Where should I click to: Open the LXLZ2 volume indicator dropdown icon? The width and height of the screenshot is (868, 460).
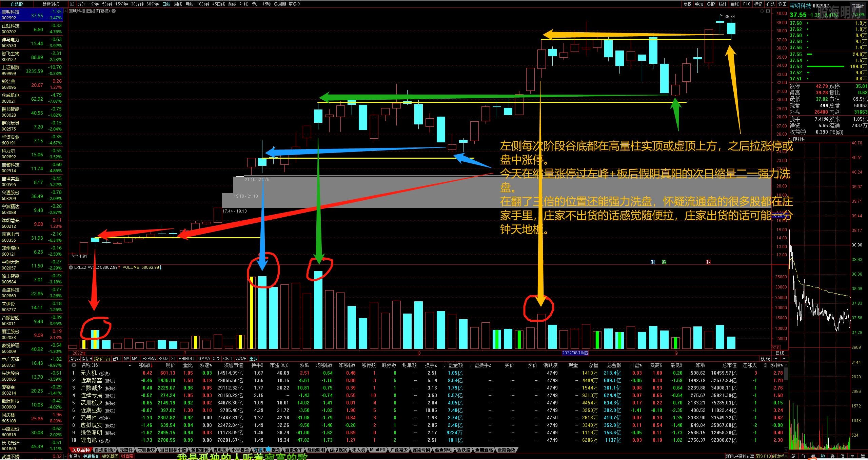[x=71, y=267]
